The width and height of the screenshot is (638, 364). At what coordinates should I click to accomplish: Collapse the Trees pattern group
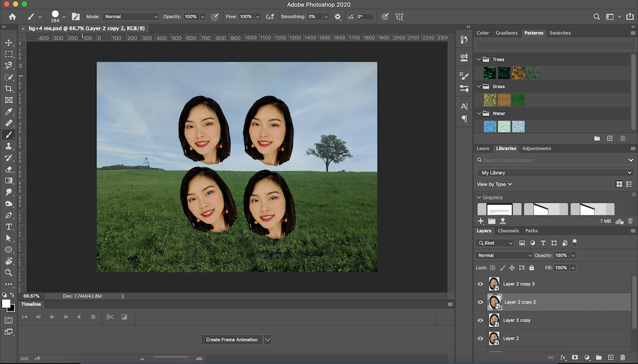pyautogui.click(x=478, y=59)
